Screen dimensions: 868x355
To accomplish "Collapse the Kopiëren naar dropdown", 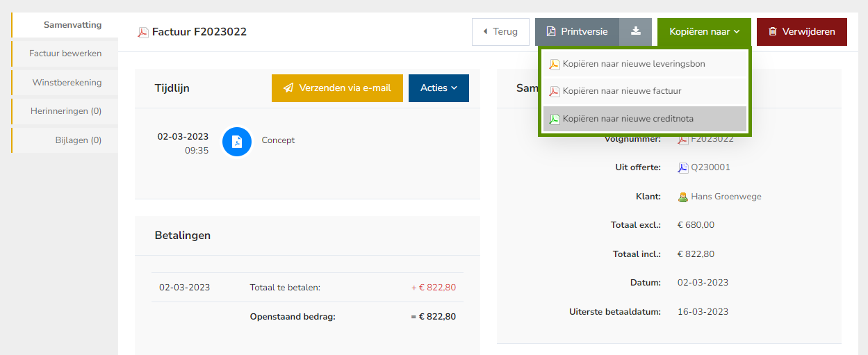I will [x=704, y=32].
